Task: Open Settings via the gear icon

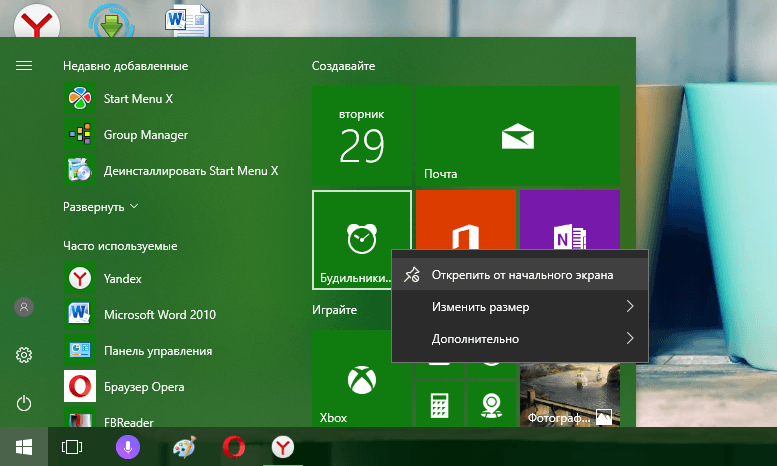Action: point(24,355)
